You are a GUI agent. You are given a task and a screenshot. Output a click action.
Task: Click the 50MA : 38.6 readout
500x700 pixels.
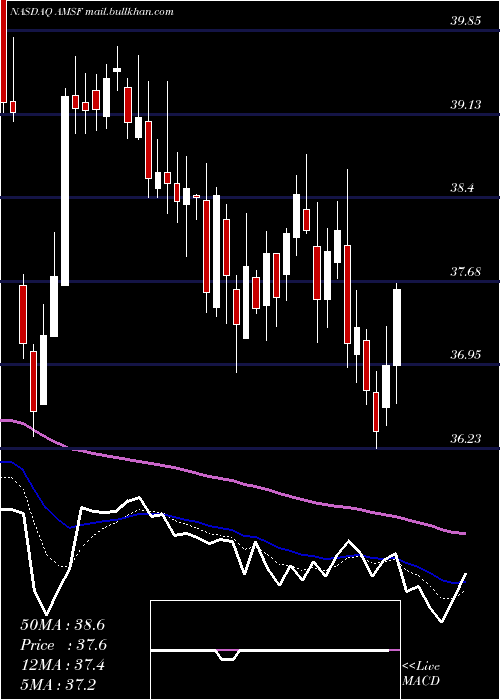point(62,625)
